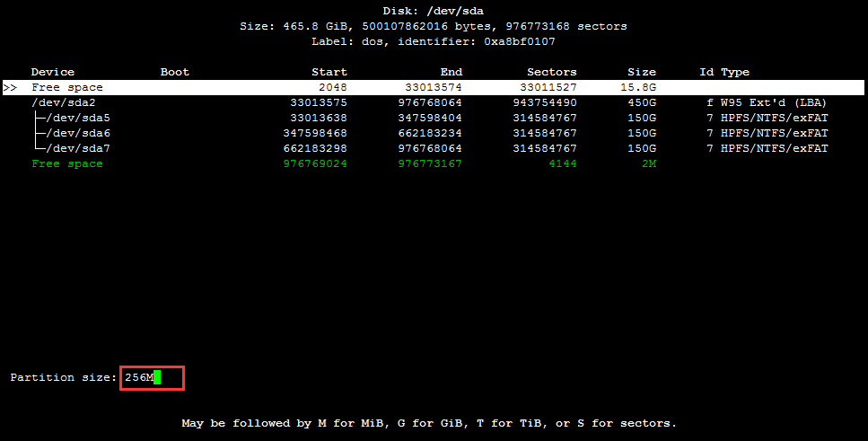Click the End column header
This screenshot has width=868, height=441.
pyautogui.click(x=452, y=72)
